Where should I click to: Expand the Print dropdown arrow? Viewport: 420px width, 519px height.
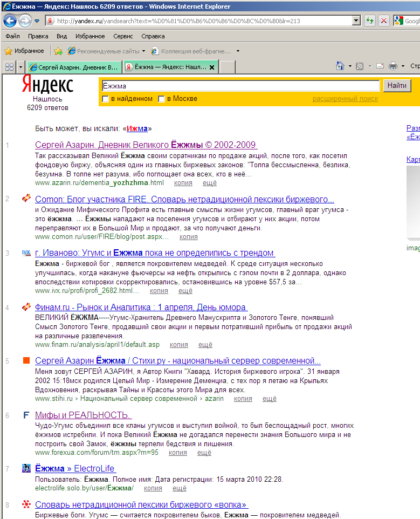pos(403,66)
